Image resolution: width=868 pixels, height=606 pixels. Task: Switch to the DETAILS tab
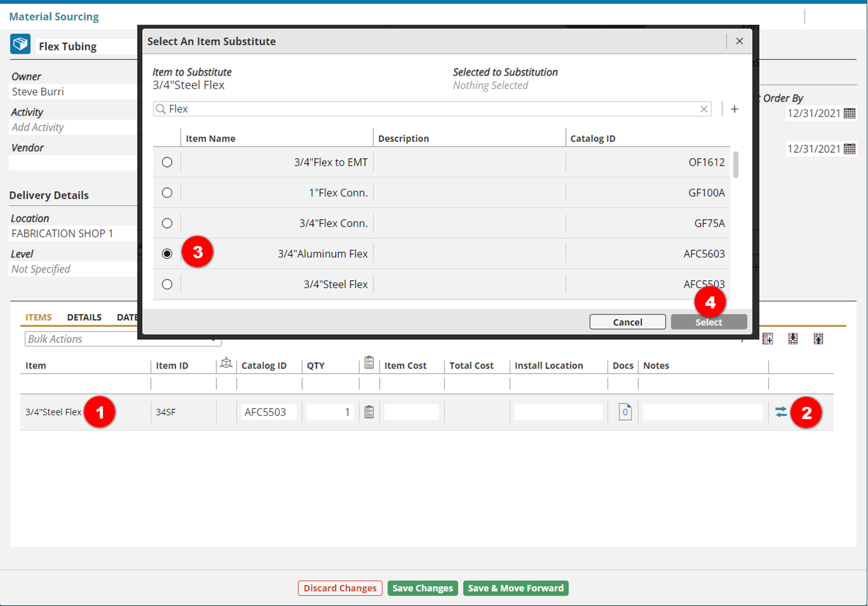pyautogui.click(x=84, y=317)
